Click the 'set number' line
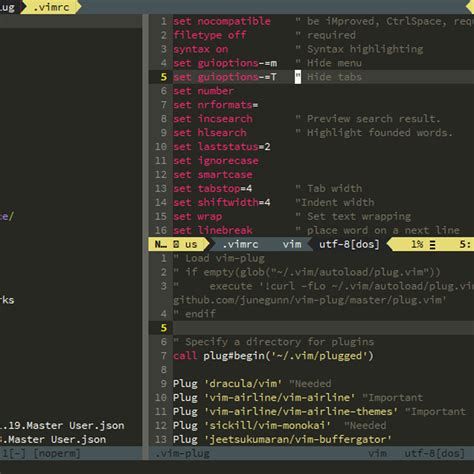Viewport: 474px width, 474px height. tap(203, 91)
